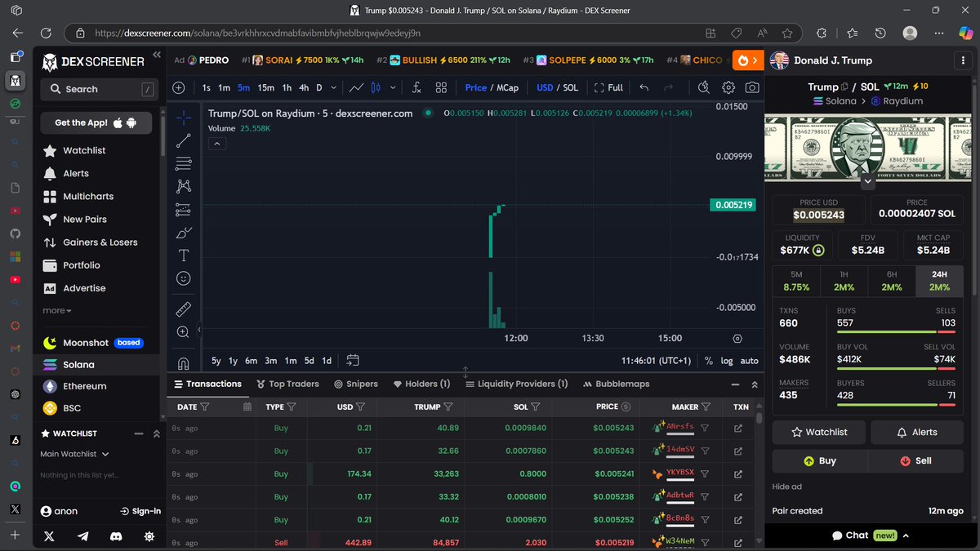
Task: Toggle auto scale on chart
Action: click(749, 361)
